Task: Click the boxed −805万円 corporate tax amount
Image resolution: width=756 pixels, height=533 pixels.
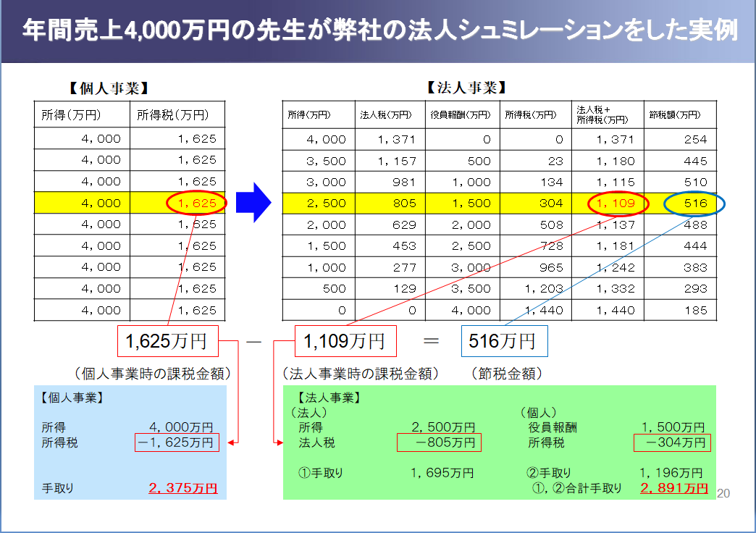Action: (x=439, y=442)
